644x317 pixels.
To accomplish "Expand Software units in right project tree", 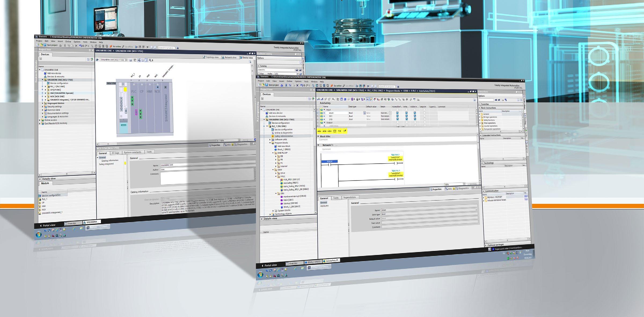I will click(270, 140).
